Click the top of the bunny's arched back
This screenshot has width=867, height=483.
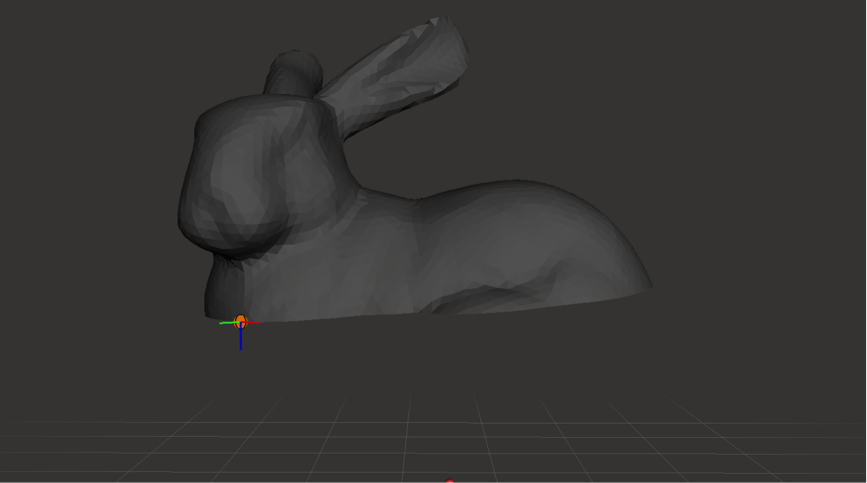pos(515,188)
